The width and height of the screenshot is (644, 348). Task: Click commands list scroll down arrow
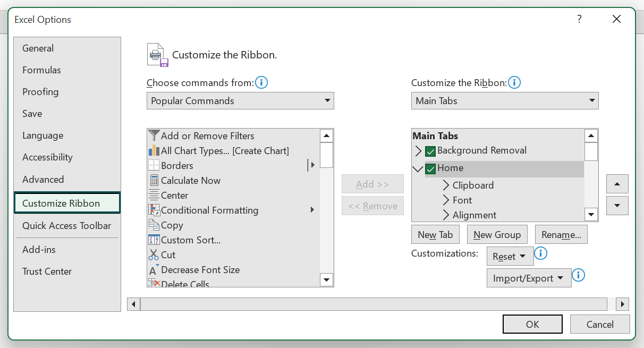[x=327, y=279]
